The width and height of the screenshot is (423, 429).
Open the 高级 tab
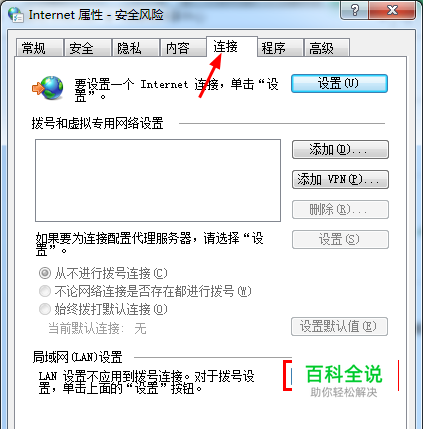pos(327,48)
